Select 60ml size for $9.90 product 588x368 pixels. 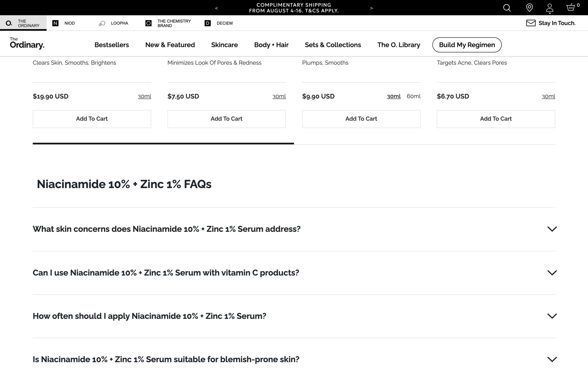point(414,96)
